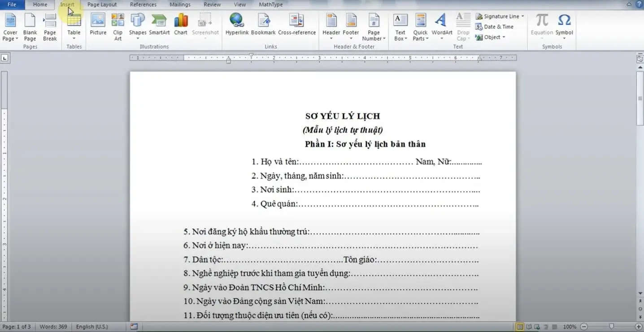The height and width of the screenshot is (332, 644).
Task: Go to next page browse button
Action: point(640,316)
